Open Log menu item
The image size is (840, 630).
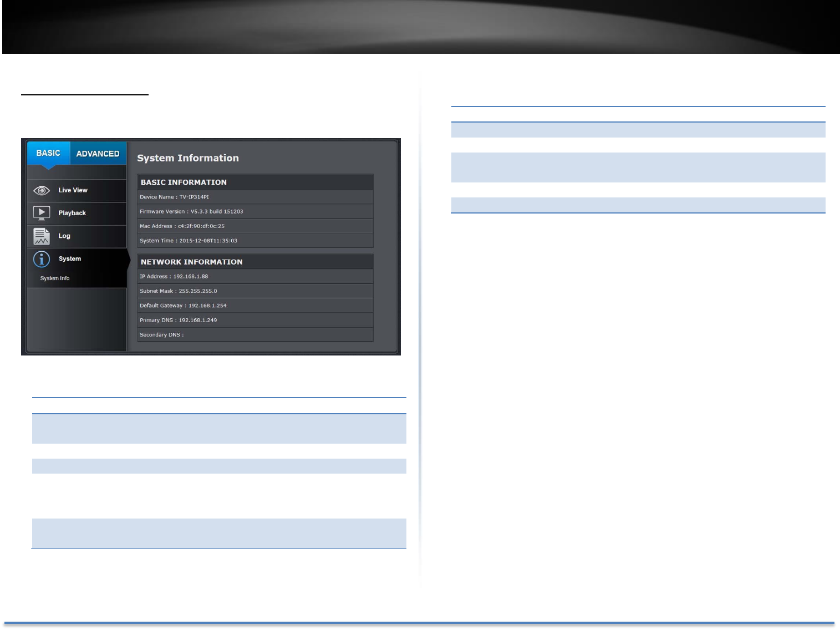tap(77, 236)
